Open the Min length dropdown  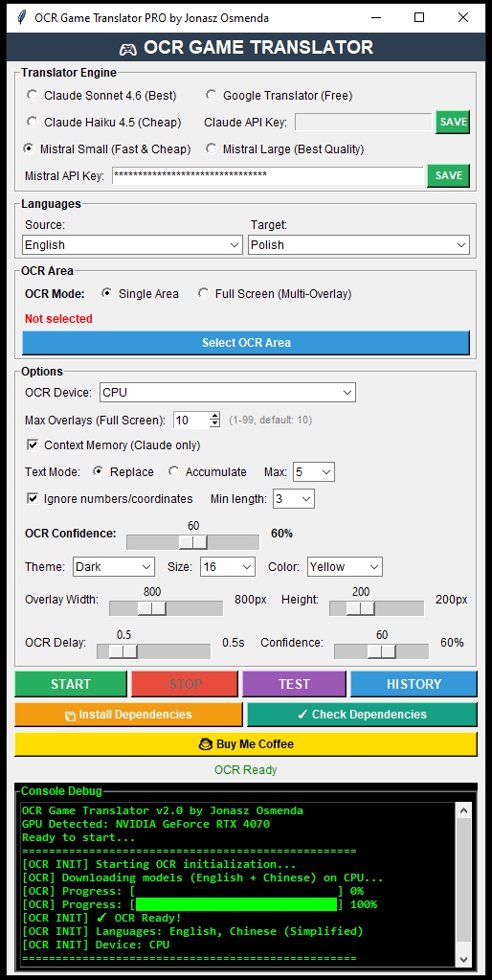tap(294, 499)
